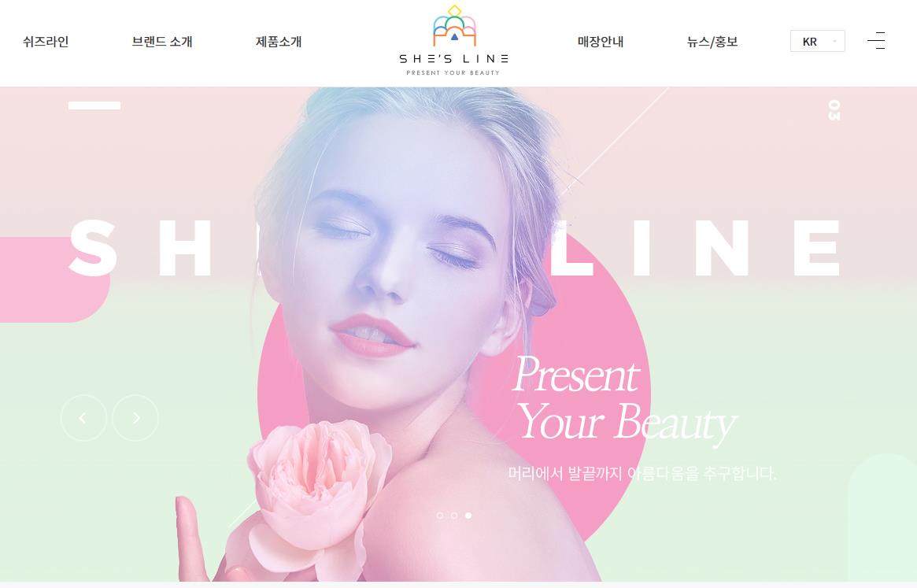Click the white slide progress bar

point(94,105)
